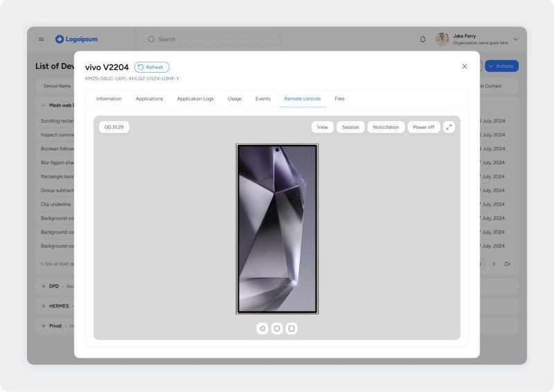Tap the Android recent apps square icon
The image size is (554, 392).
coord(292,328)
